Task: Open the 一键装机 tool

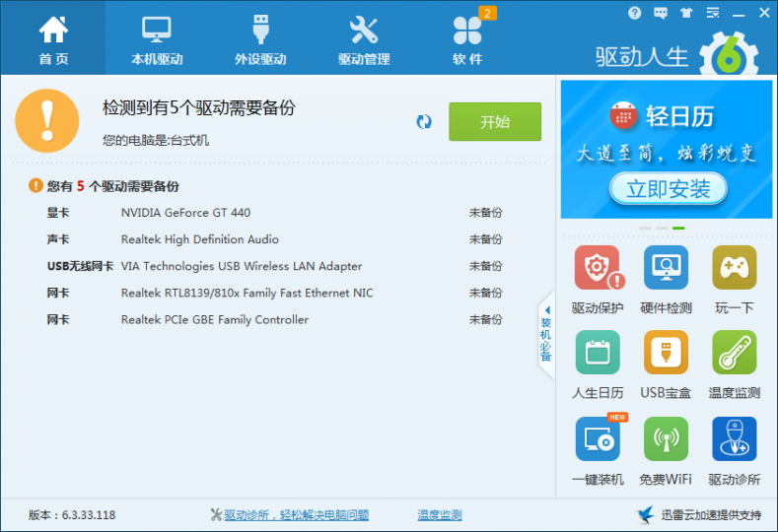Action: click(598, 451)
